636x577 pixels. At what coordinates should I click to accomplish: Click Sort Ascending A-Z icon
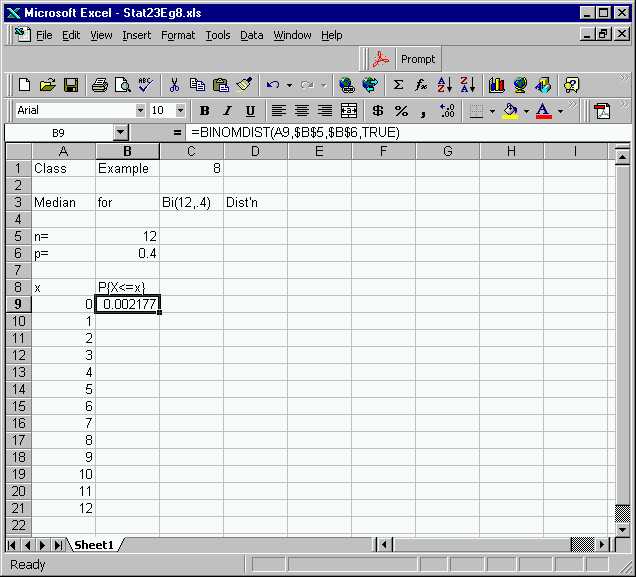[445, 85]
